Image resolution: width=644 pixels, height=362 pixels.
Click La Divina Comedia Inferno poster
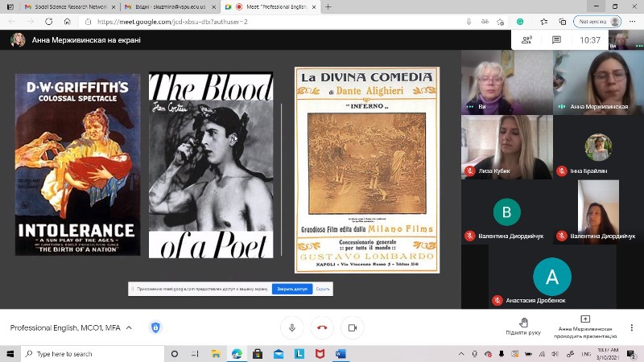point(367,170)
